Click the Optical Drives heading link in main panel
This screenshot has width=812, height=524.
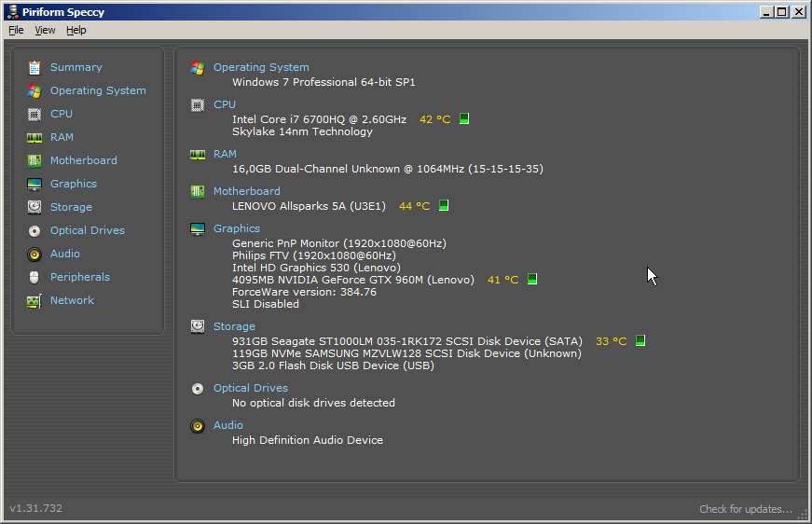(x=251, y=388)
